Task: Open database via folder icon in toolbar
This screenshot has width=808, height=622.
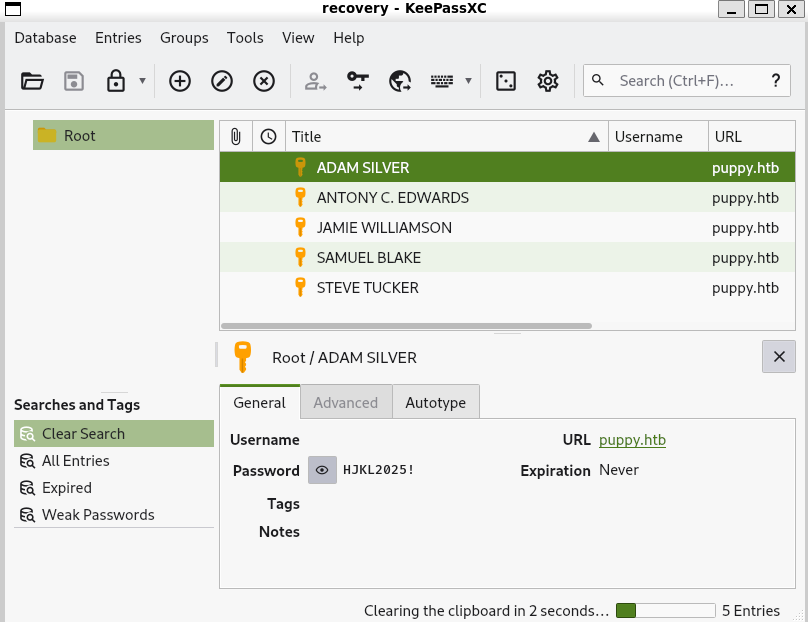Action: 32,81
